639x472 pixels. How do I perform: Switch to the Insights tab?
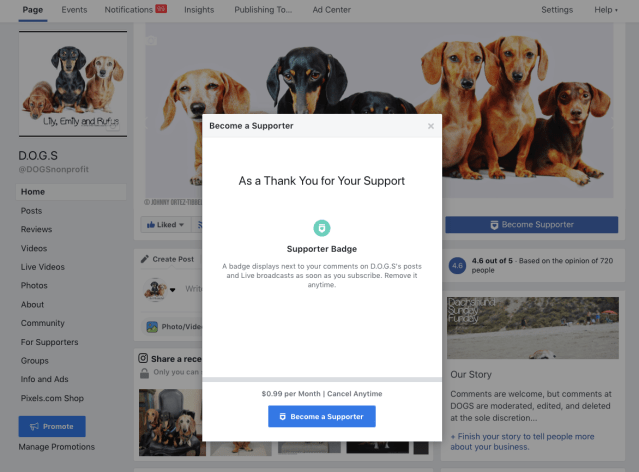[199, 10]
